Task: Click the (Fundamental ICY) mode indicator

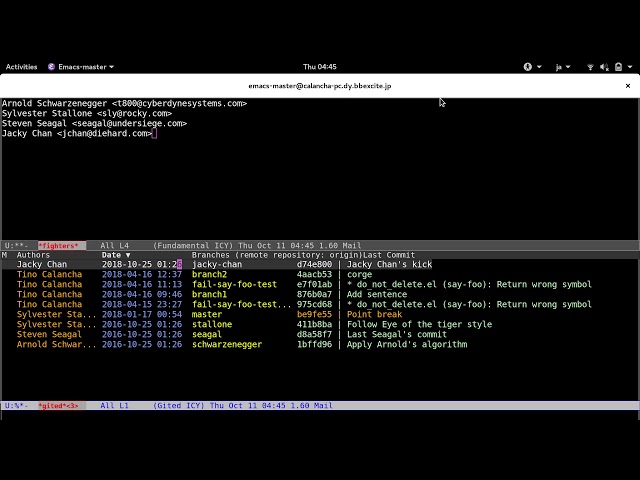Action: click(193, 246)
